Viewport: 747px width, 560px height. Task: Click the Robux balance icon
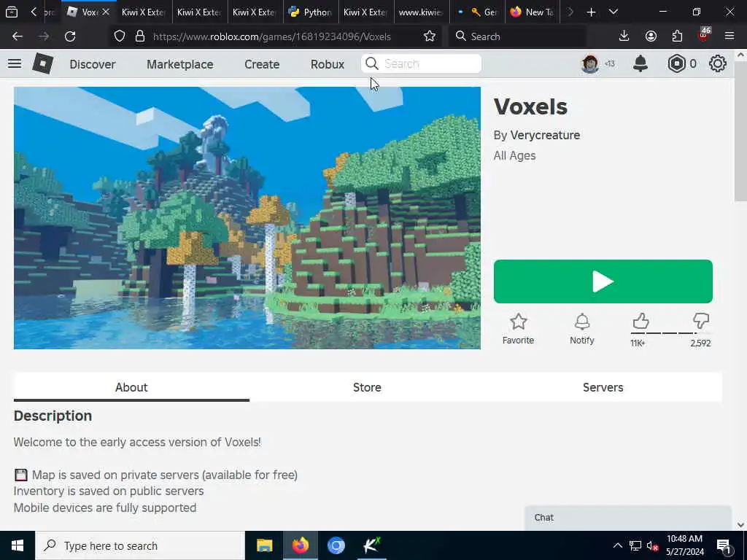676,63
